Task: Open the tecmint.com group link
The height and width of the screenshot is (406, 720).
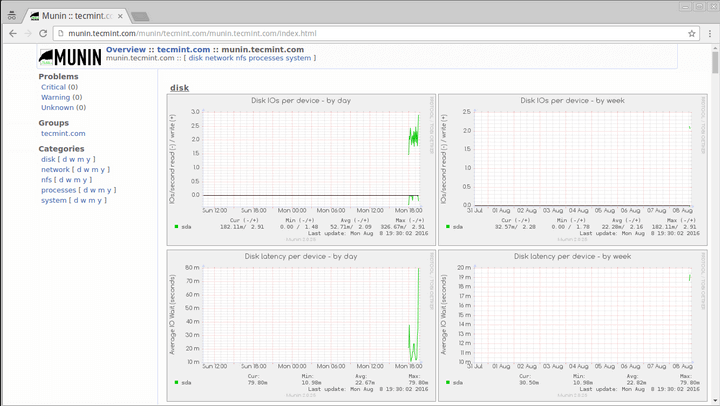Action: (x=62, y=133)
